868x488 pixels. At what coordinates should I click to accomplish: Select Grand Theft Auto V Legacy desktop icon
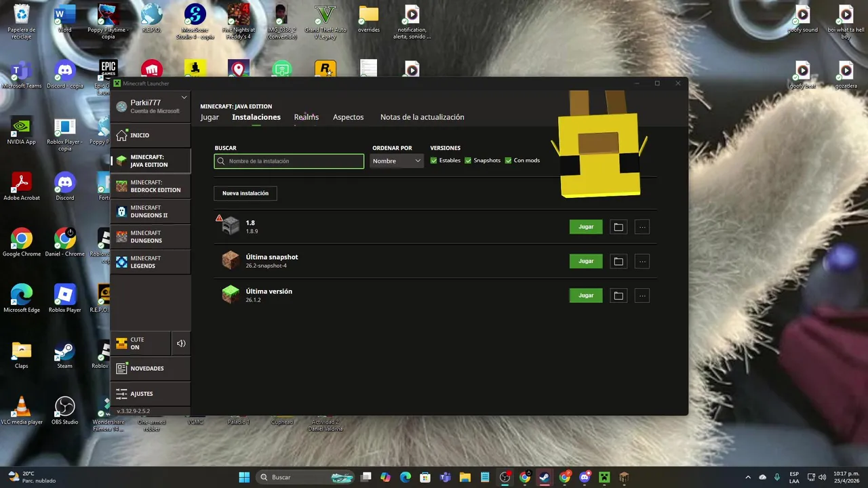pyautogui.click(x=325, y=22)
